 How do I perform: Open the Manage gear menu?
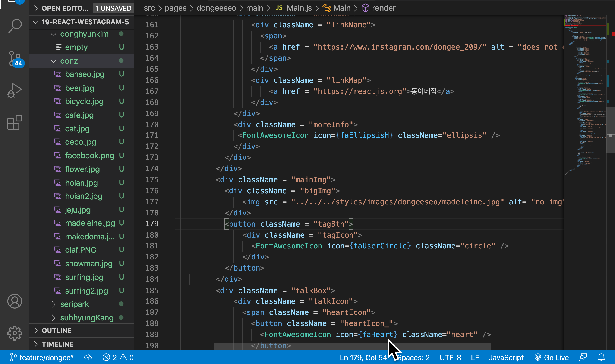coord(15,333)
